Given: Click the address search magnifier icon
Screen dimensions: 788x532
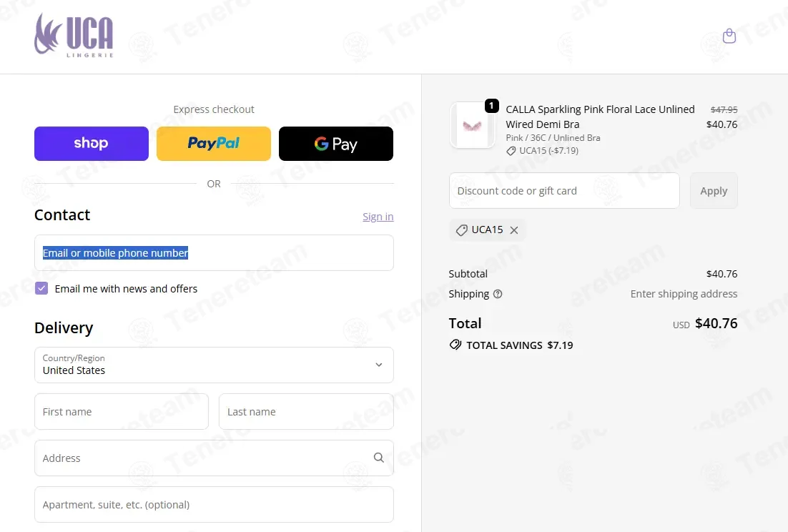Looking at the screenshot, I should 379,458.
